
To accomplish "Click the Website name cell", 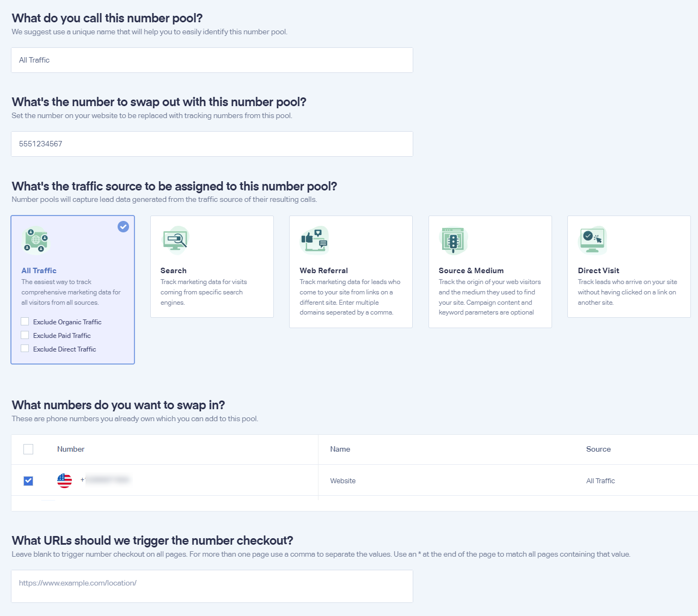I will tap(342, 481).
